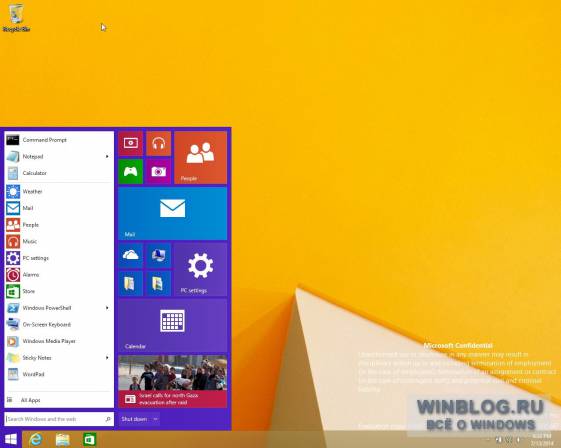
Task: Open the Camera tile
Action: click(x=158, y=171)
